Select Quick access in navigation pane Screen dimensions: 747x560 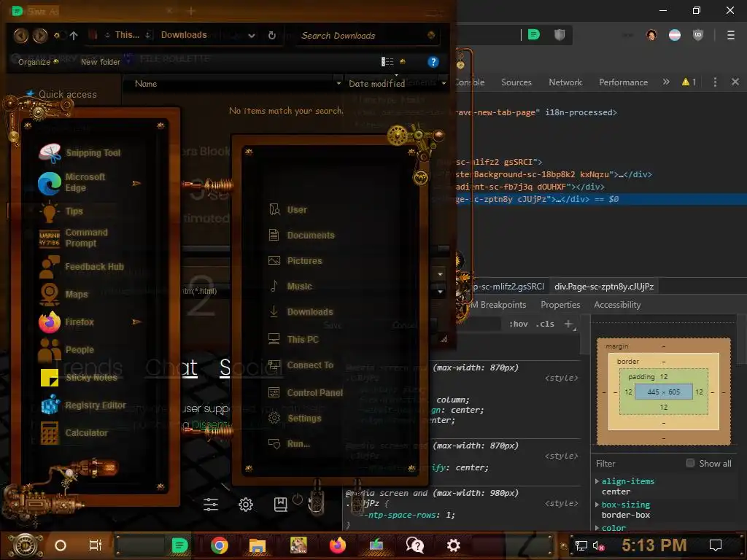tap(67, 94)
